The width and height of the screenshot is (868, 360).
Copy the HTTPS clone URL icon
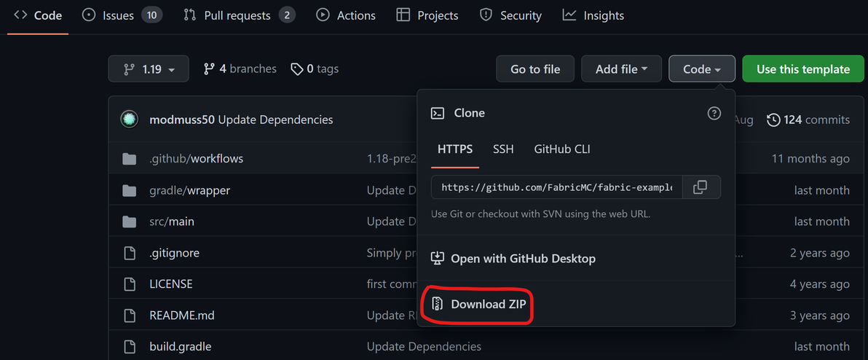(700, 187)
